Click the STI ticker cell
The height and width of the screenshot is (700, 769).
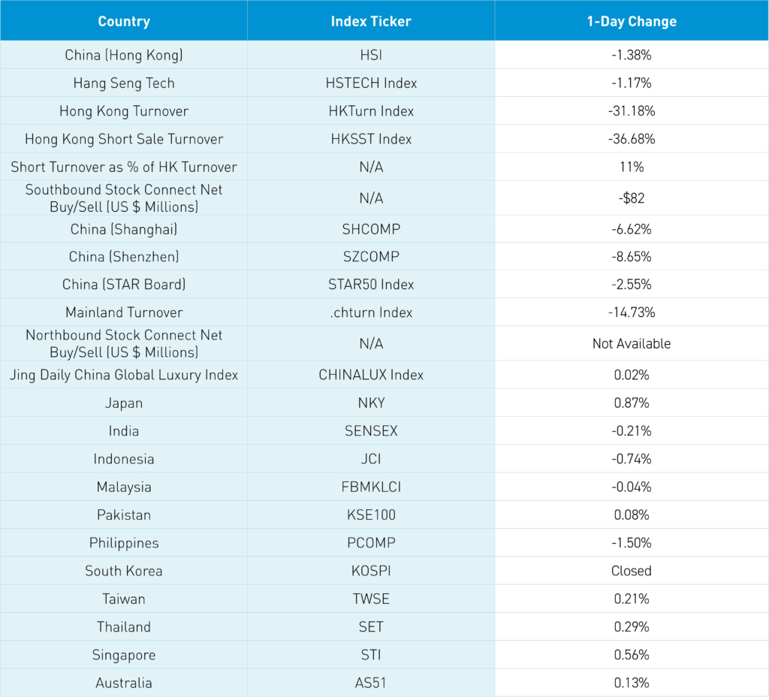click(x=371, y=655)
